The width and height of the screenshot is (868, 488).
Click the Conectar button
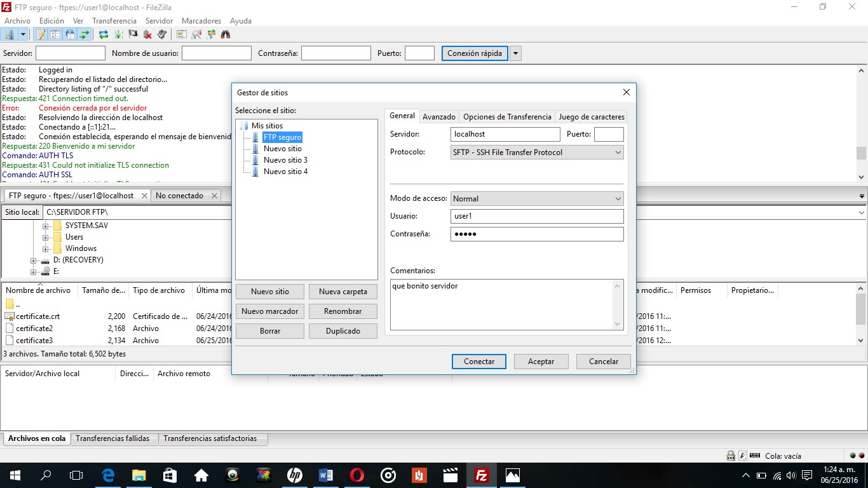(478, 361)
